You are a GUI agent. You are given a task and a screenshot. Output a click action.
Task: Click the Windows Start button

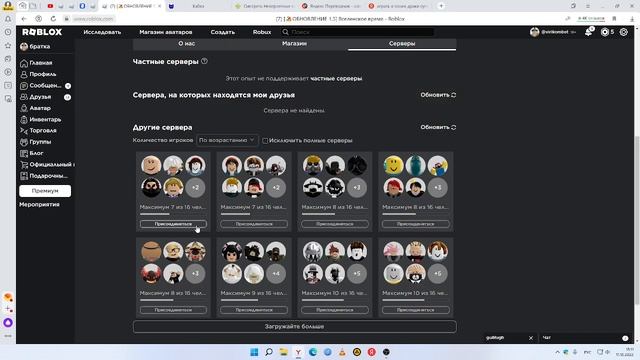254,352
